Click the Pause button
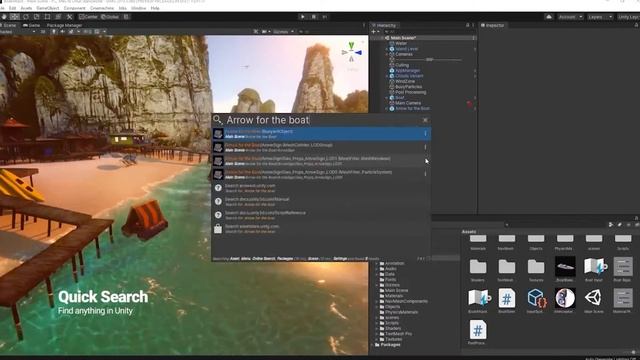Image resolution: width=640 pixels, height=360 pixels. (313, 17)
